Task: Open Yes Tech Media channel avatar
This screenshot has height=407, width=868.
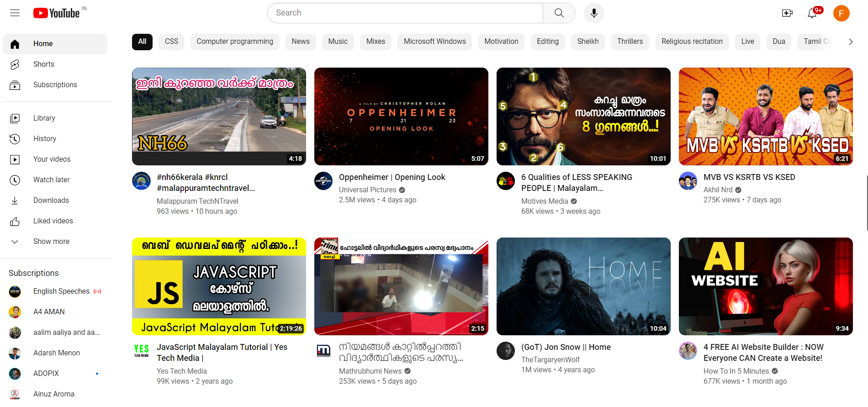Action: click(x=141, y=351)
